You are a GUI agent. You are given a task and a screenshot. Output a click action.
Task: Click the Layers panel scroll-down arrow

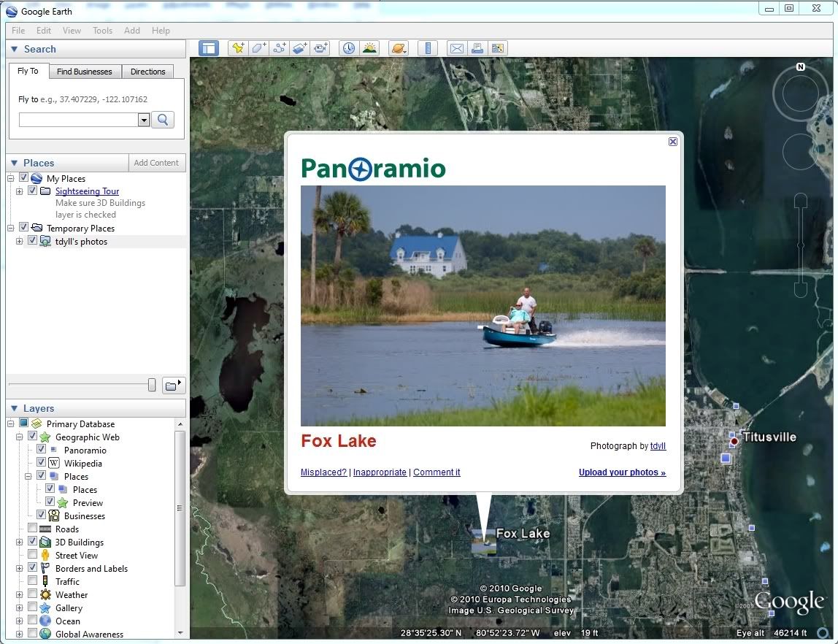coord(180,633)
